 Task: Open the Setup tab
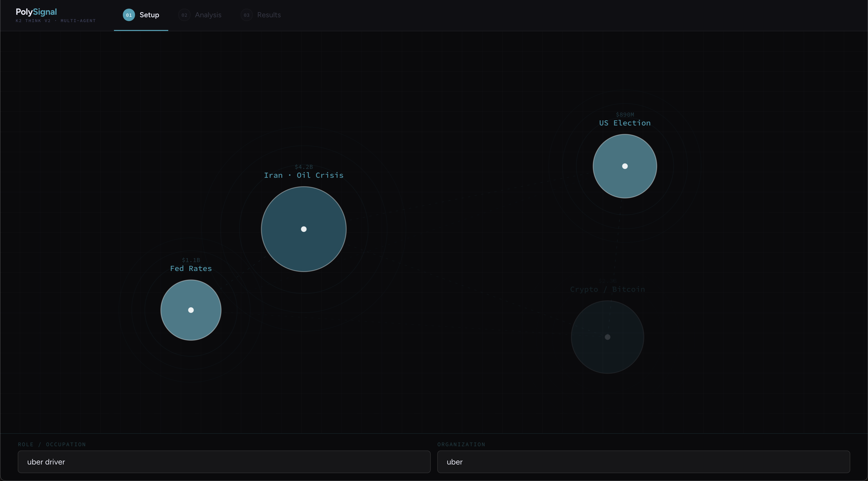pyautogui.click(x=149, y=15)
